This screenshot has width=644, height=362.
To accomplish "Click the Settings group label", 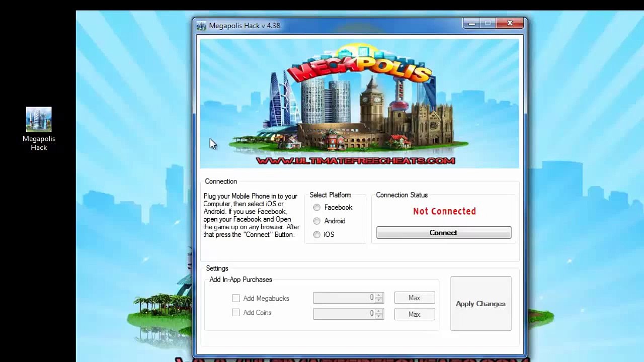I will pyautogui.click(x=217, y=268).
